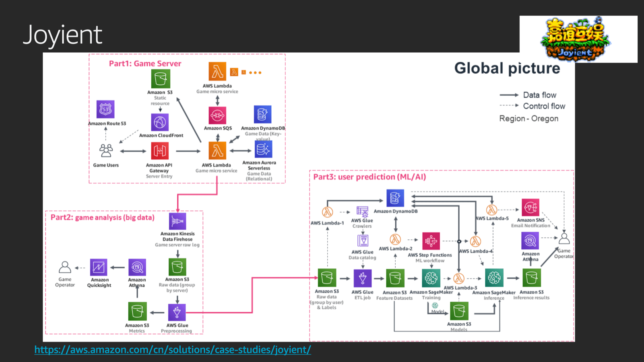Click the 'Global picture' heading
The image size is (644, 362).
[x=507, y=68]
